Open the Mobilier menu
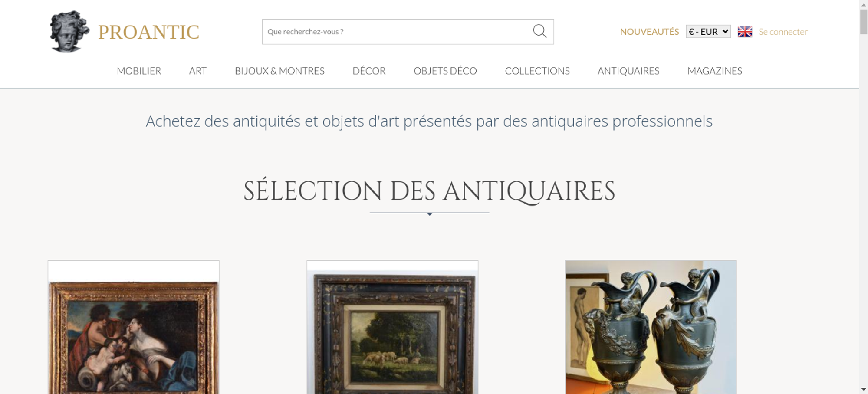868x394 pixels. pyautogui.click(x=139, y=71)
